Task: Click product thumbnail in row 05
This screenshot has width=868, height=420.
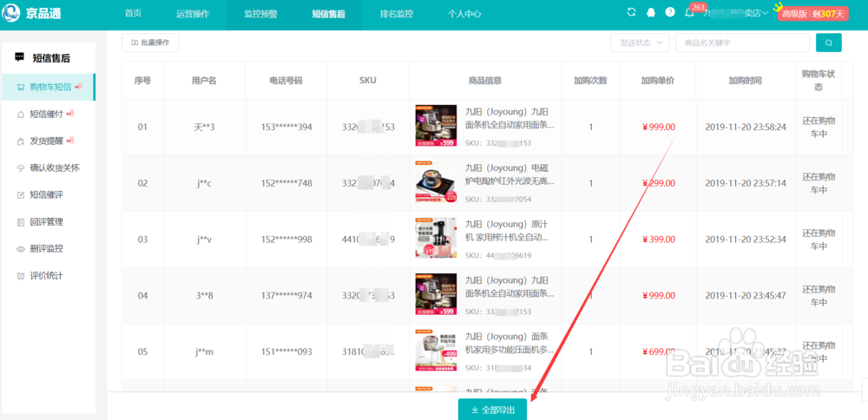Action: (437, 351)
